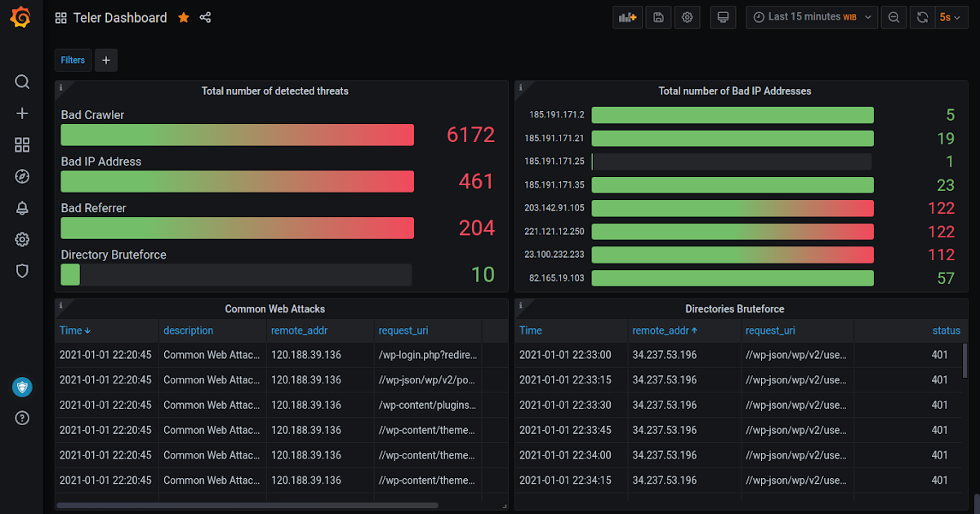Click the IP label 23.100.232.233
The width and height of the screenshot is (980, 514).
[555, 255]
